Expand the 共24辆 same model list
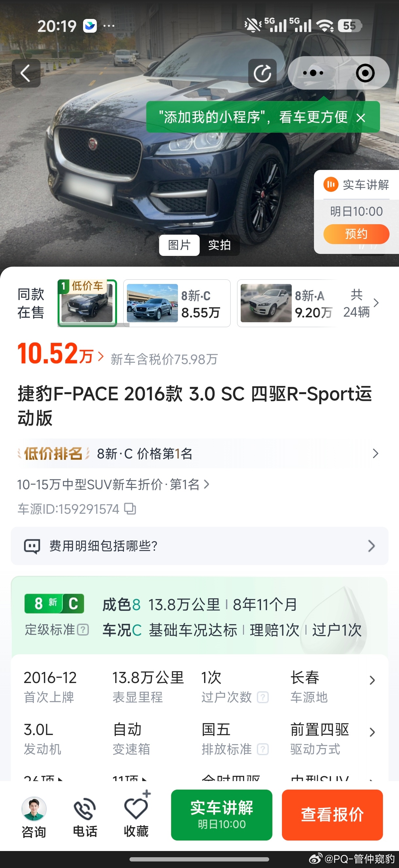399x868 pixels. pos(361,303)
